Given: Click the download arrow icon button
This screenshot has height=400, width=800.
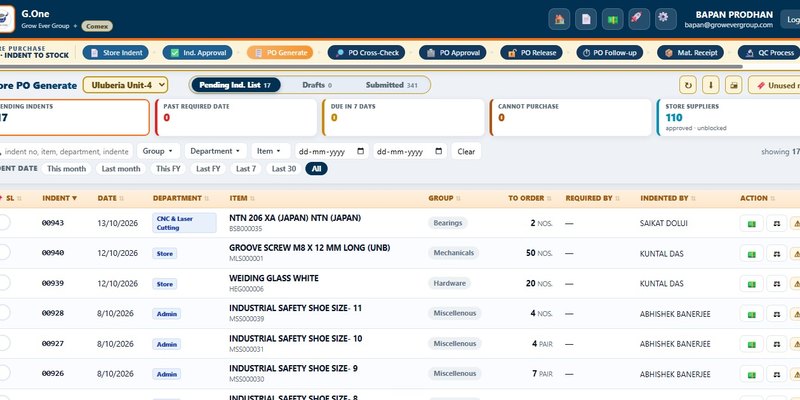Looking at the screenshot, I should [711, 85].
